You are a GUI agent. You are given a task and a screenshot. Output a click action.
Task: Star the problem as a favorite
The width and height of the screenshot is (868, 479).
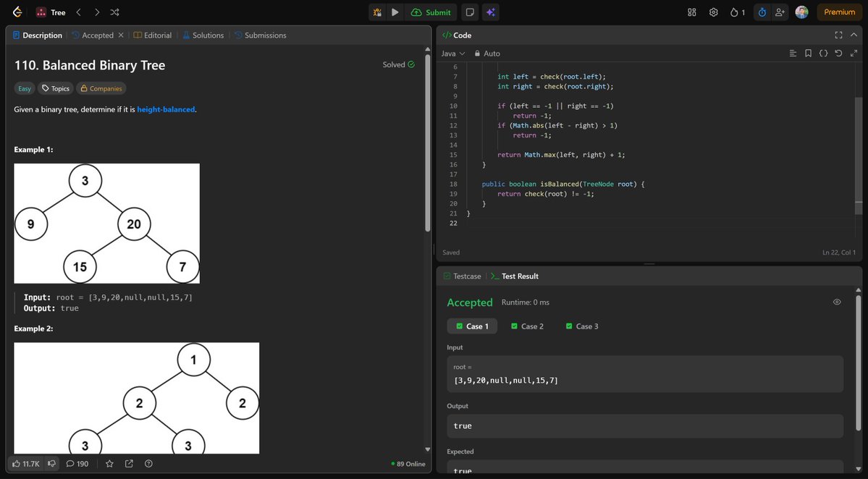[x=109, y=463]
